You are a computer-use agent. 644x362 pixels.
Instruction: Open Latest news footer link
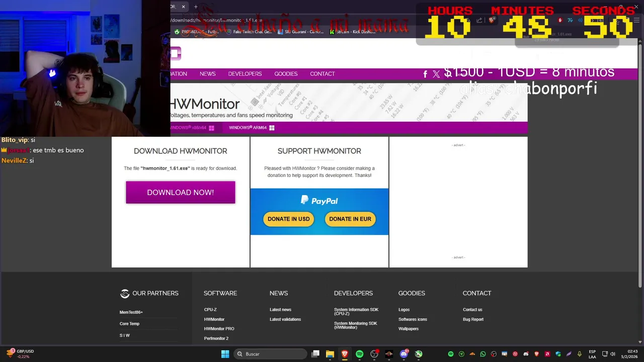280,310
